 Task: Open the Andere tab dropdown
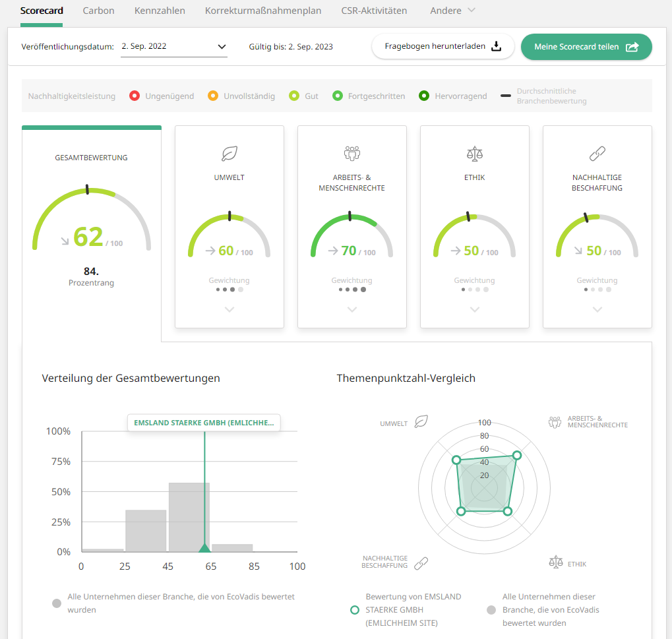[452, 11]
